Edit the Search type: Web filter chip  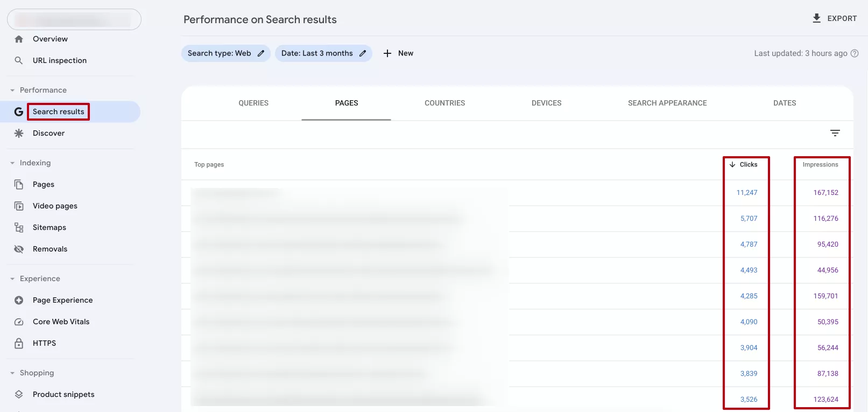(x=226, y=53)
